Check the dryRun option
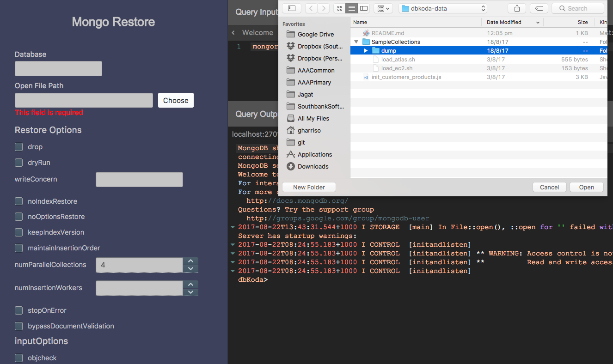The image size is (613, 364). click(18, 163)
